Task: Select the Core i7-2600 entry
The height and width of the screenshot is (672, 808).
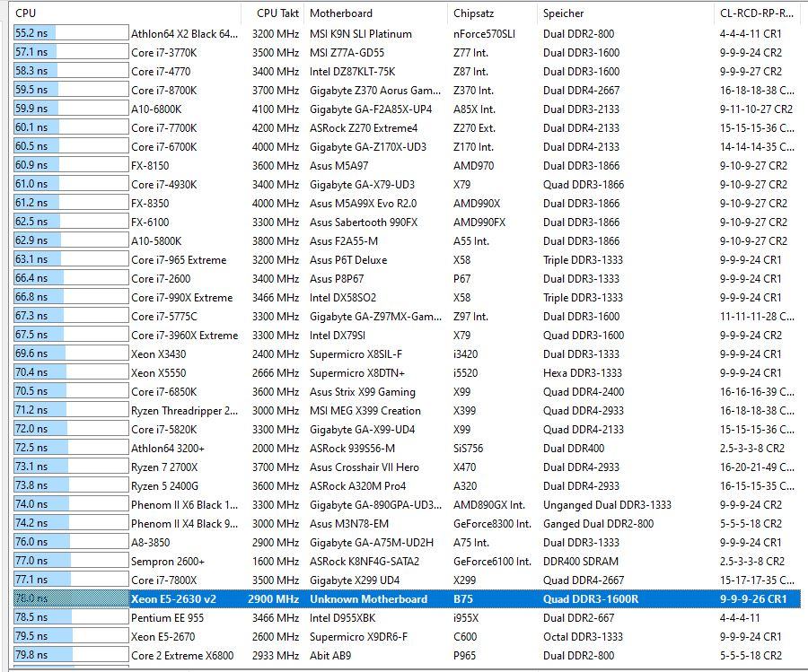Action: tap(161, 279)
